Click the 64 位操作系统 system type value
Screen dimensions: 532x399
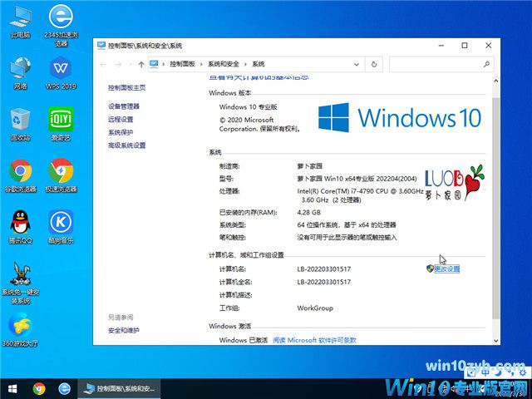pos(347,224)
